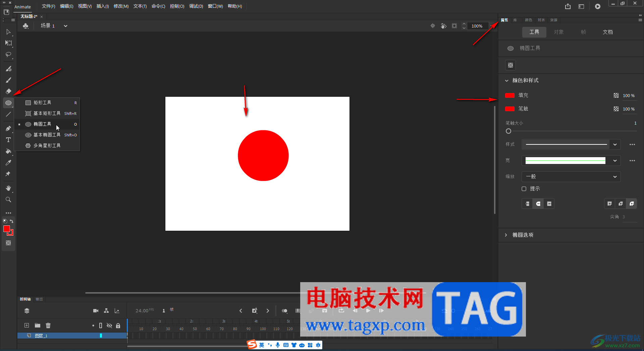Viewport: 644px width, 351px height.
Task: Click the Test Movie play icon
Action: coord(598,6)
